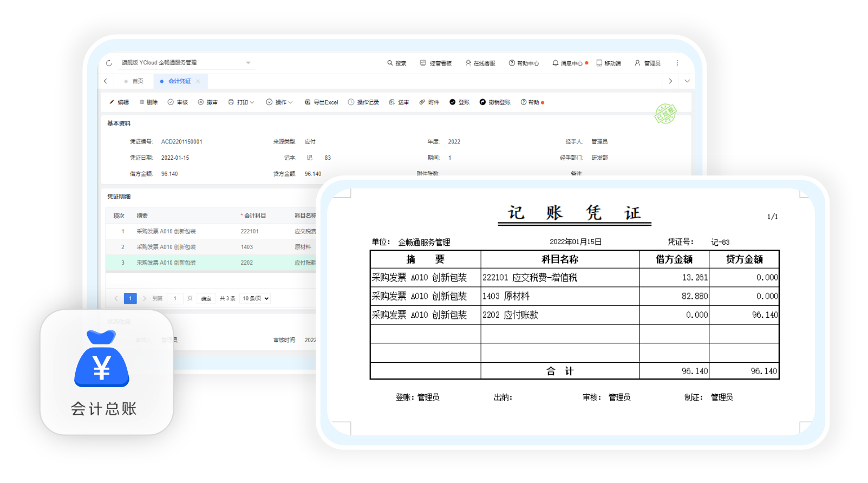Expand the YCloud 企畅通服务管理 selector
Viewport: 868px width, 483px height.
(248, 63)
